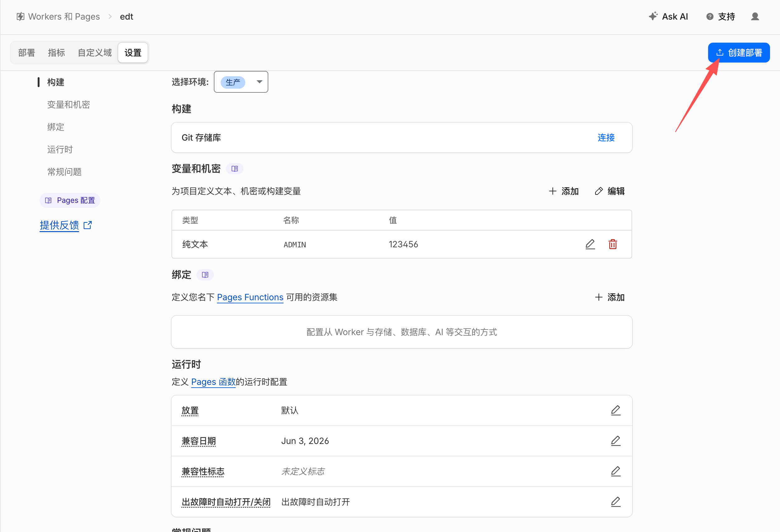Screen dimensions: 780x532
Task: Click 连接 for Git 存储库
Action: (x=606, y=138)
